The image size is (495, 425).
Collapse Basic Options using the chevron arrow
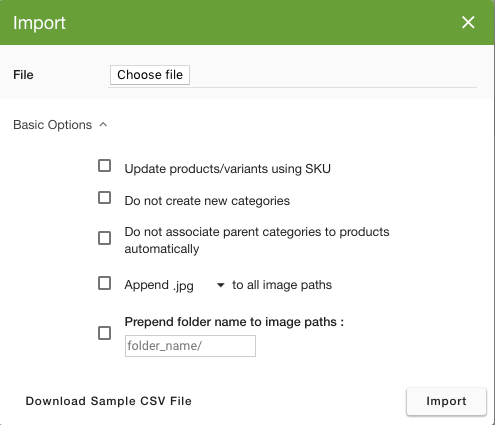(103, 125)
